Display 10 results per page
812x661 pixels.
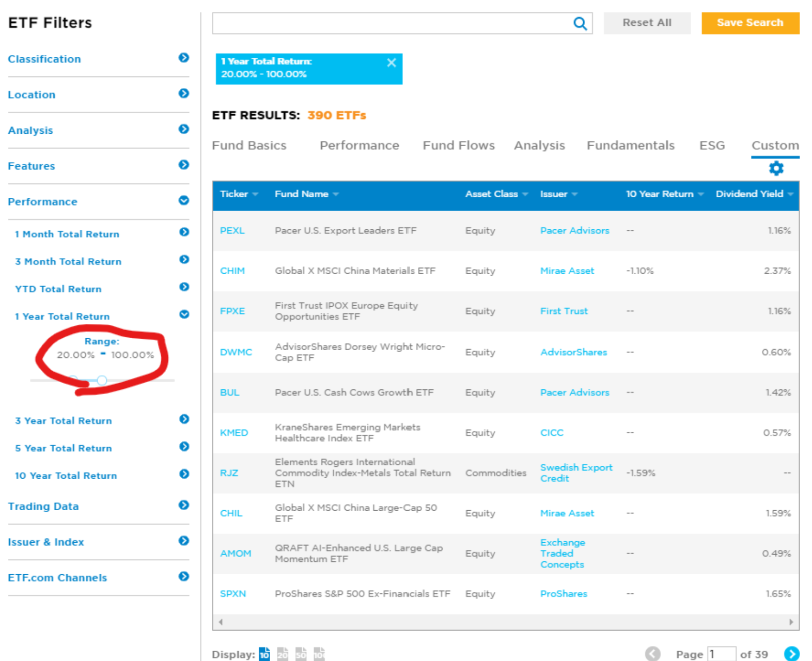(x=264, y=654)
